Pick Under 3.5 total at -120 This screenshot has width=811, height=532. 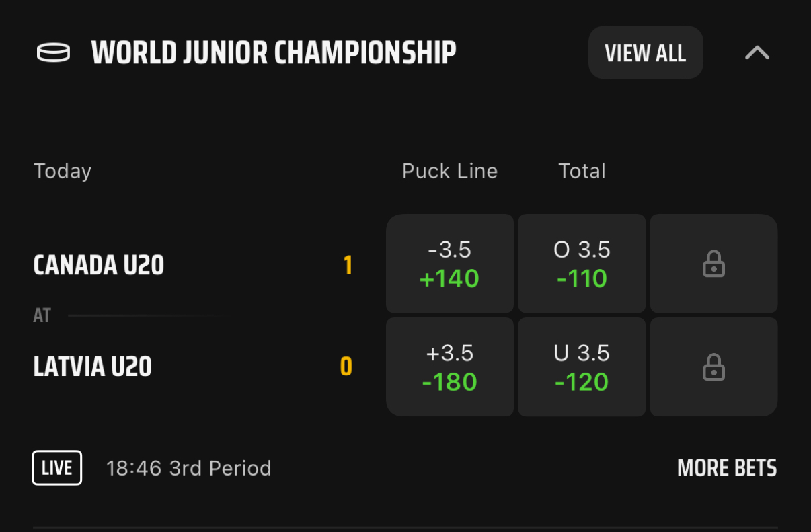click(582, 367)
